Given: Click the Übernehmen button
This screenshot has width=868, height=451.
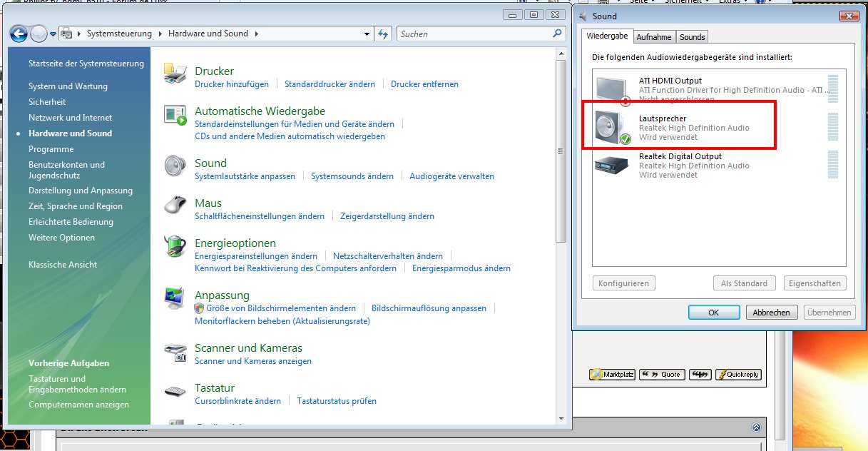Looking at the screenshot, I should click(x=829, y=313).
